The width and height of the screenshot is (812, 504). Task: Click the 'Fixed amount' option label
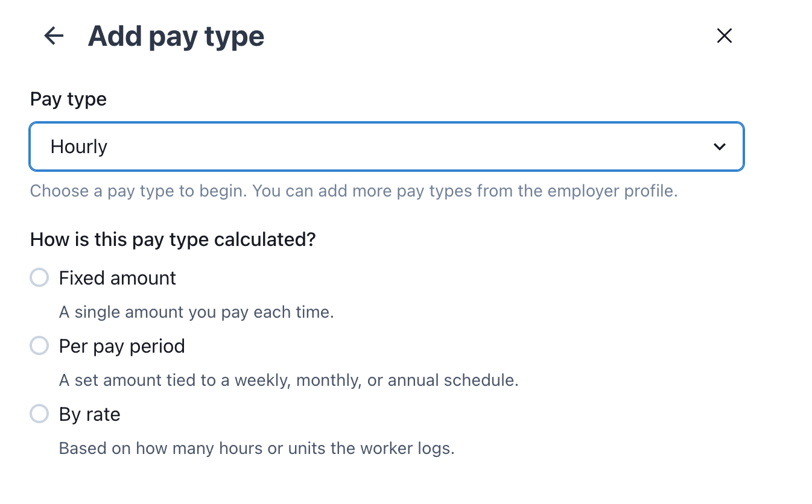(x=118, y=278)
